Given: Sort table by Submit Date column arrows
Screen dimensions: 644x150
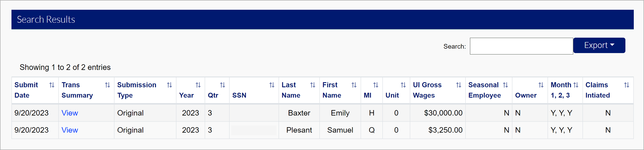Looking at the screenshot, I should coord(52,85).
